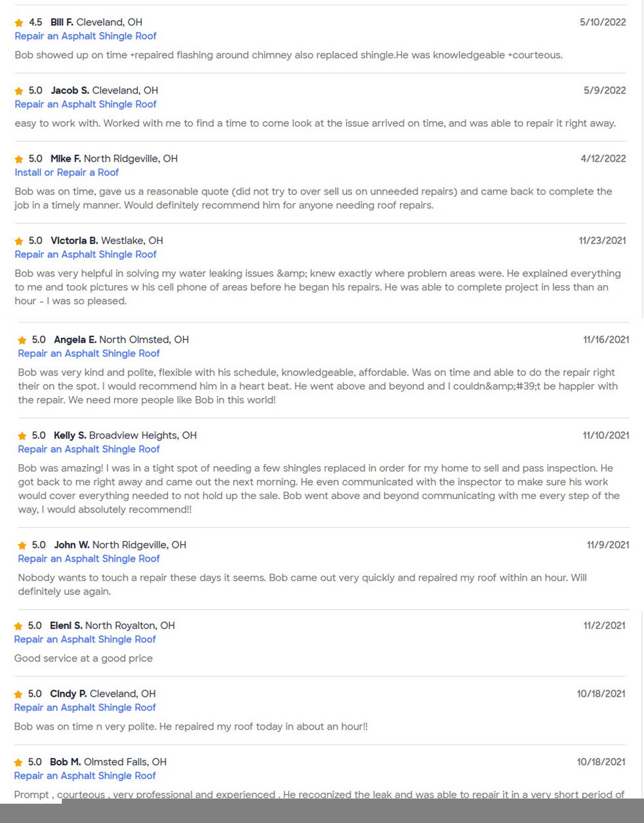Click the star icon on Mike F.'s review
644x823 pixels.
point(19,160)
